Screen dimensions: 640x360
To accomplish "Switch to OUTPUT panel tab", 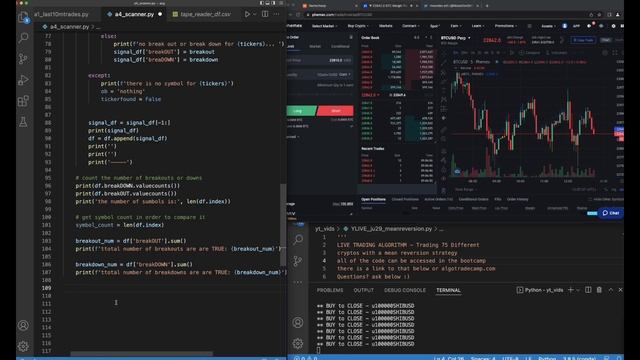I will point(364,290).
